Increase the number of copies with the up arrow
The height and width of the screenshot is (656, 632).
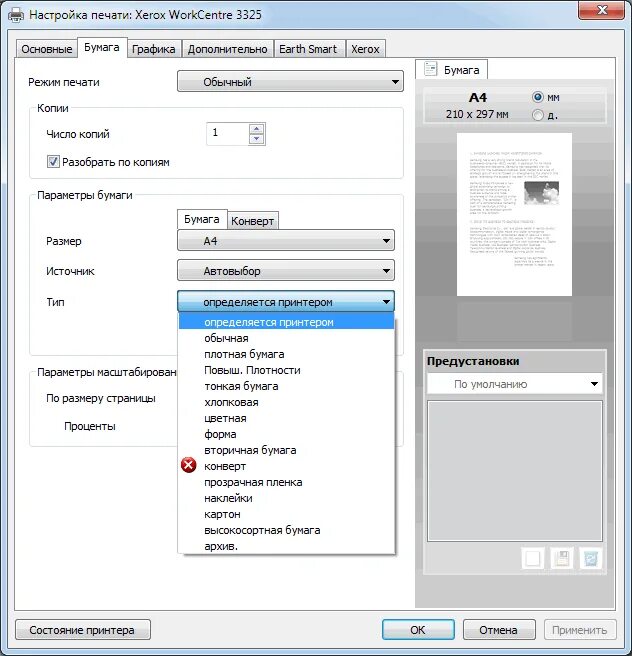pos(256,129)
